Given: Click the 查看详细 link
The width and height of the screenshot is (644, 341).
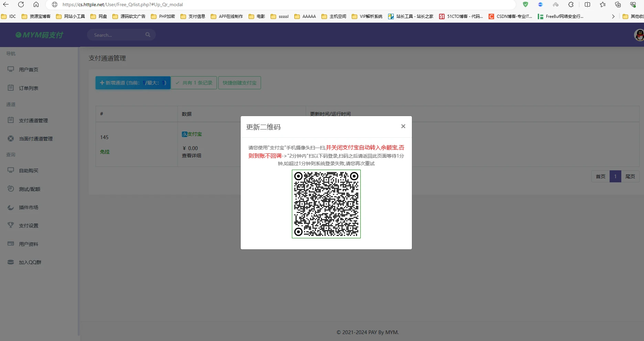Looking at the screenshot, I should pos(192,156).
